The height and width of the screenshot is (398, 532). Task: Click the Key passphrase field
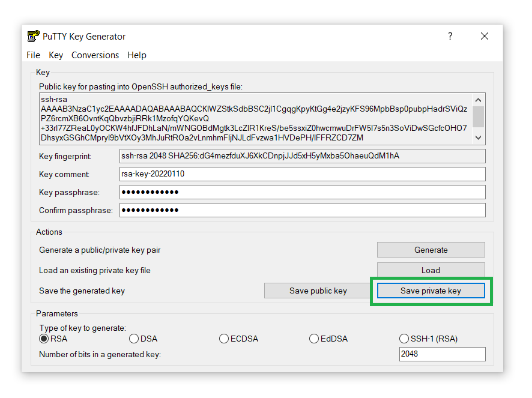302,192
